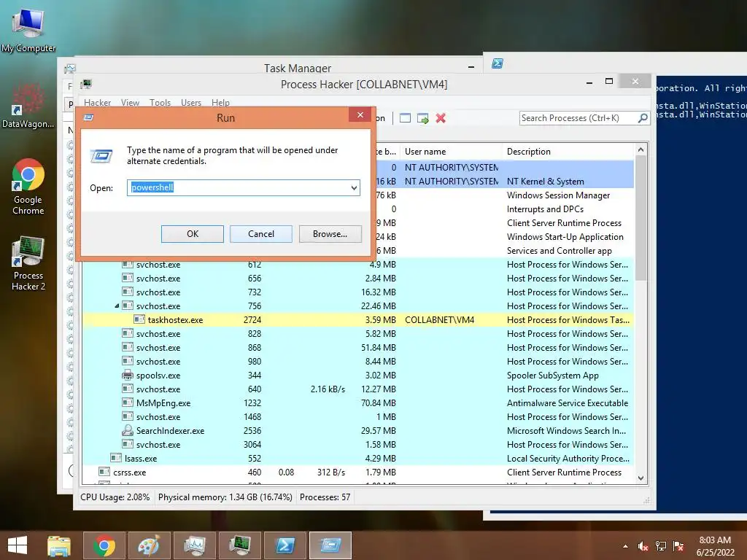This screenshot has width=747, height=560.
Task: Click Process Hacker title bar icon
Action: tap(86, 85)
